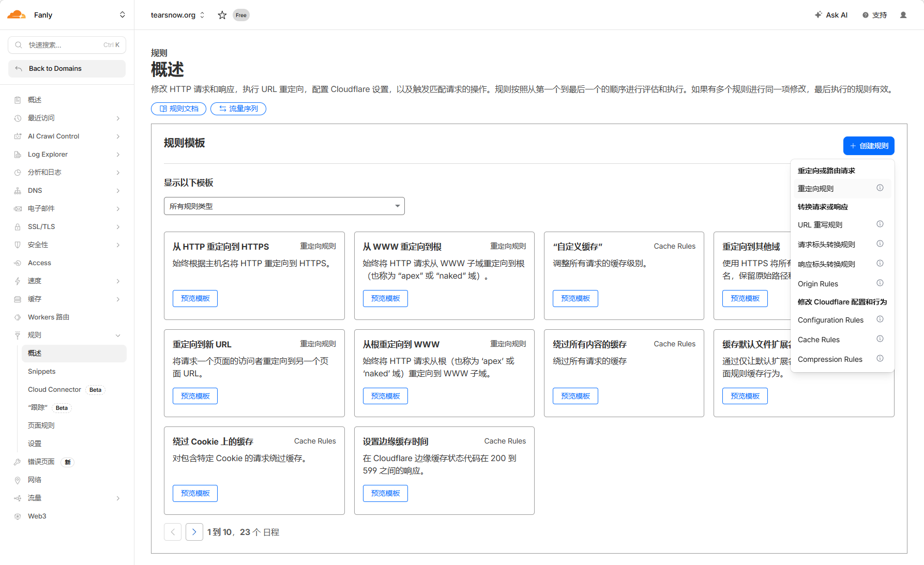Show info icon for Origin Rules
This screenshot has width=924, height=565.
pyautogui.click(x=880, y=283)
